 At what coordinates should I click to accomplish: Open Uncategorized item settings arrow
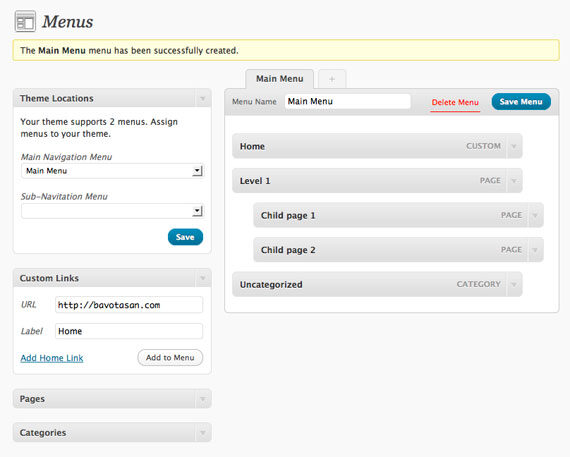click(514, 284)
